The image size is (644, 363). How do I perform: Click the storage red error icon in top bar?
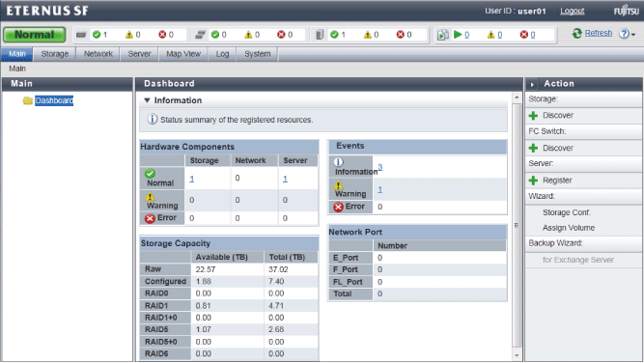tap(162, 35)
